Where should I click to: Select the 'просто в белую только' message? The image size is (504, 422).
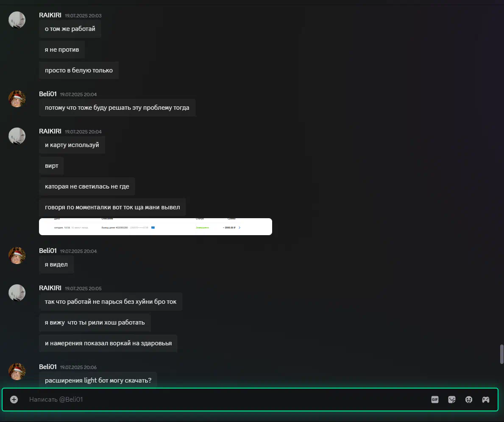79,70
